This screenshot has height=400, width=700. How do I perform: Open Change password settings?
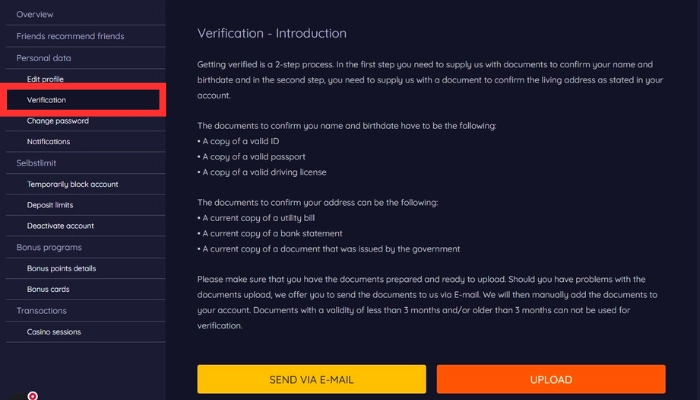pos(58,121)
